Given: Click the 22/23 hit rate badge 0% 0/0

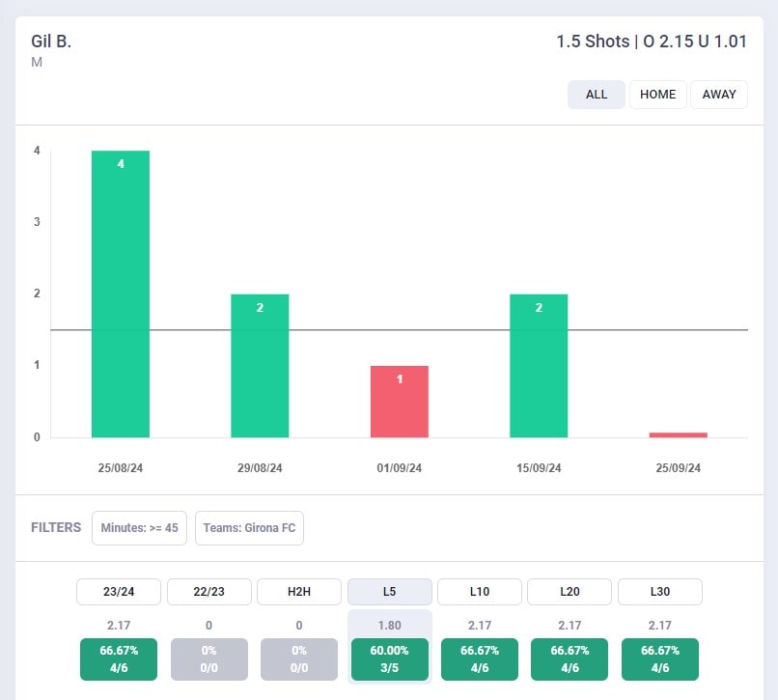Looking at the screenshot, I should [x=208, y=659].
